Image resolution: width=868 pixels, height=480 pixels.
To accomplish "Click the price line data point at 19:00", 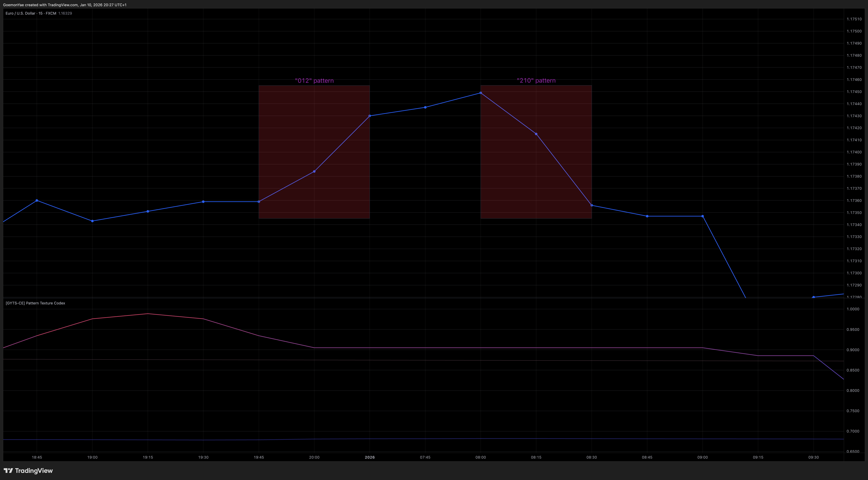I will (92, 221).
